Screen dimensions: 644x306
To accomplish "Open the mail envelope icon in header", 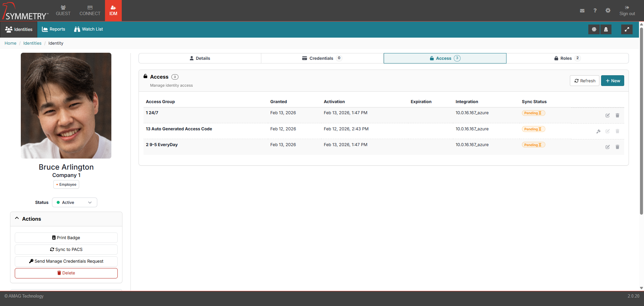I will [582, 11].
